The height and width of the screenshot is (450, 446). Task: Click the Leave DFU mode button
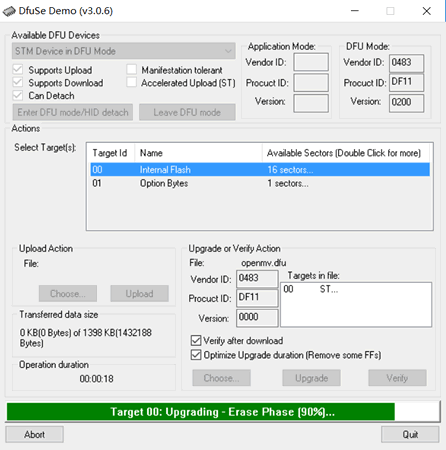click(187, 112)
